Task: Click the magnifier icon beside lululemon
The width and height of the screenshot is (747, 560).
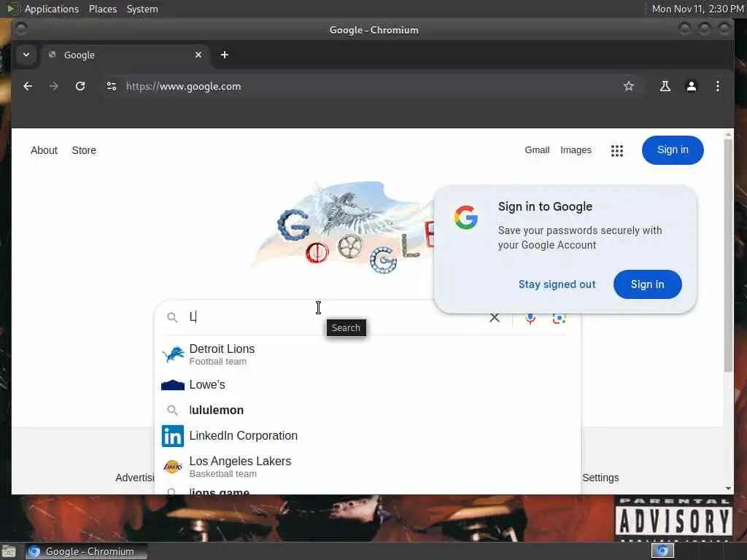Action: [172, 410]
